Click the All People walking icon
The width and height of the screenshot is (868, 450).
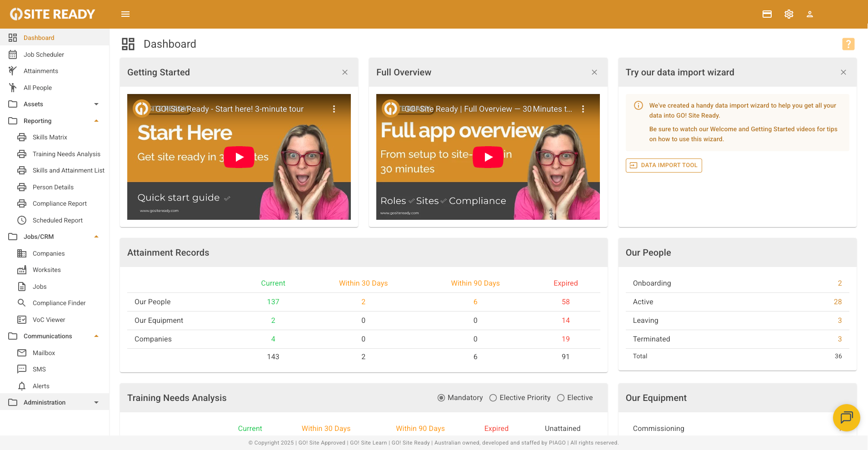pos(13,88)
